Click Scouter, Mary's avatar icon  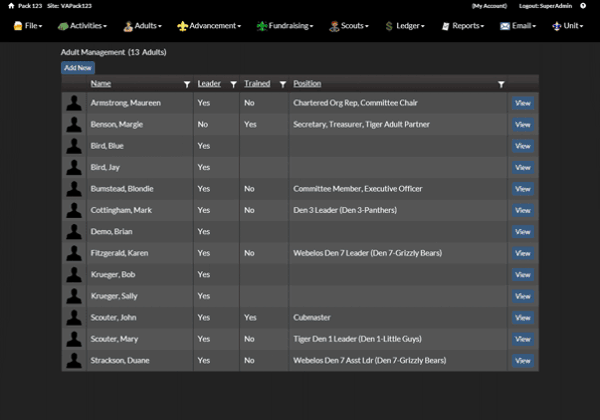pos(74,339)
